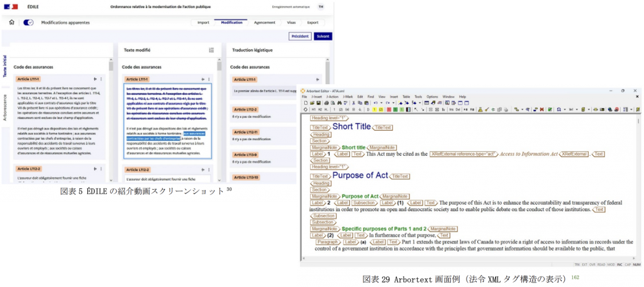Expand the Undo history dropdown arrow
644x287 pixels.
tap(381, 103)
